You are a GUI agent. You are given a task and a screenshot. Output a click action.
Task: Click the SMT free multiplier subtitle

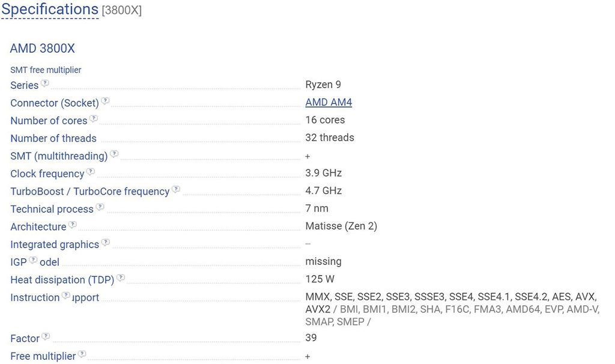[46, 70]
